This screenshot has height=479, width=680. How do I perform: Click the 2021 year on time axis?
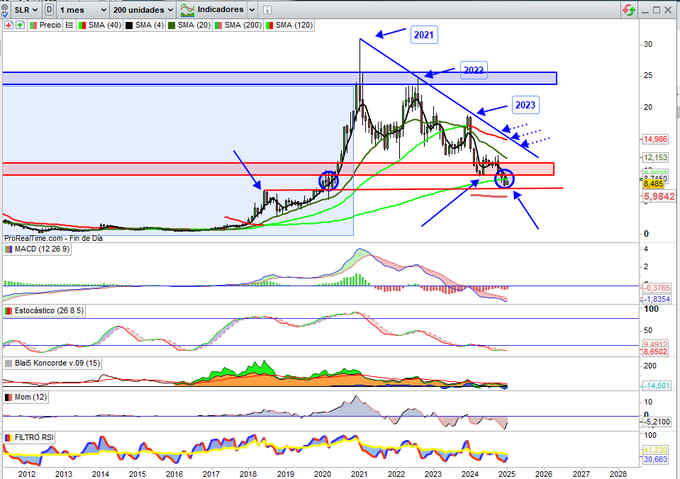coord(359,474)
